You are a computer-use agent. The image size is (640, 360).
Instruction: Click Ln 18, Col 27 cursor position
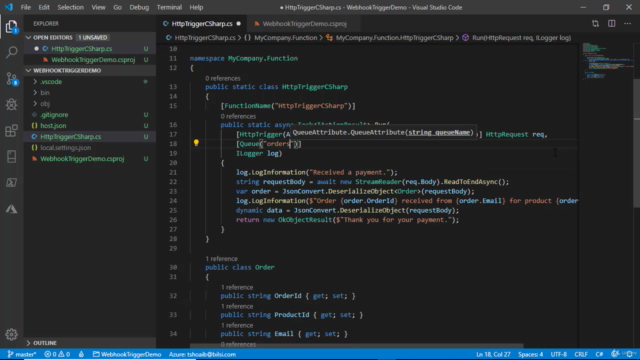[493, 354]
